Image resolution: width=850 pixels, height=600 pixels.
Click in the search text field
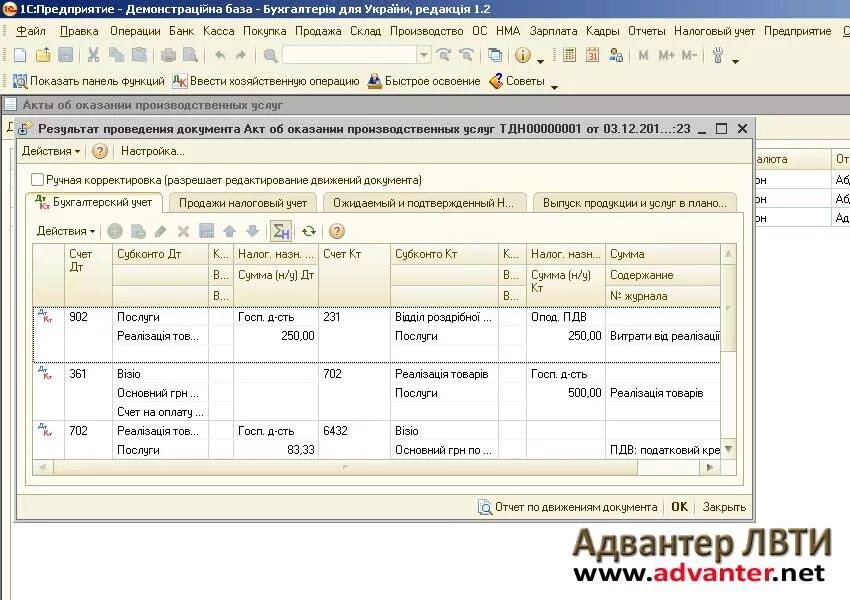[x=350, y=55]
